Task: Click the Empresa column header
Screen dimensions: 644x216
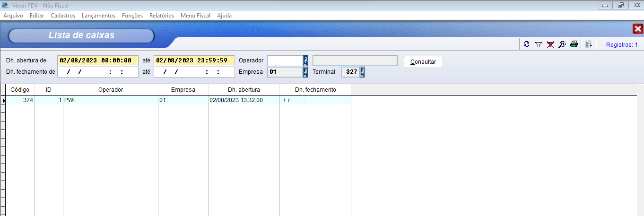Action: [x=183, y=90]
